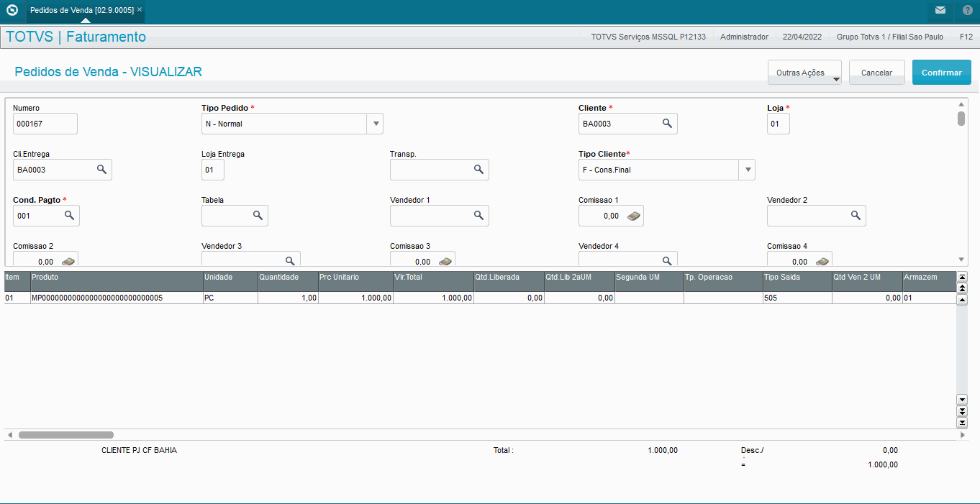980x504 pixels.
Task: Open the Comissao 3 calculator icon
Action: pos(445,261)
